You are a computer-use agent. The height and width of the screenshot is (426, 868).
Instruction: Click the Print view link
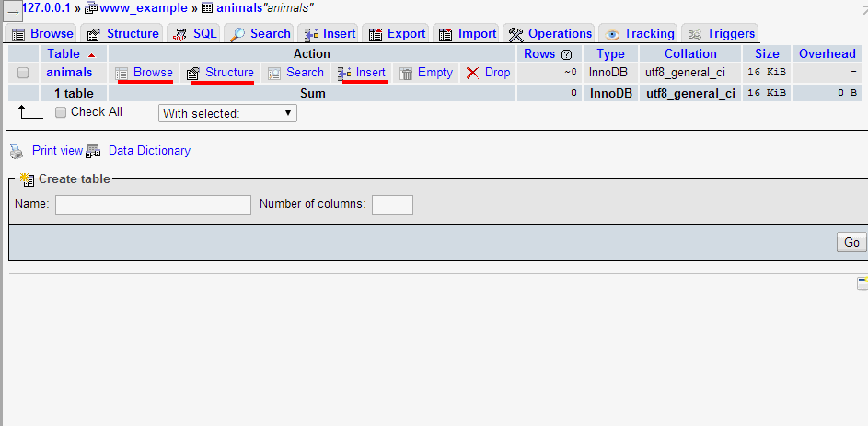pos(58,151)
